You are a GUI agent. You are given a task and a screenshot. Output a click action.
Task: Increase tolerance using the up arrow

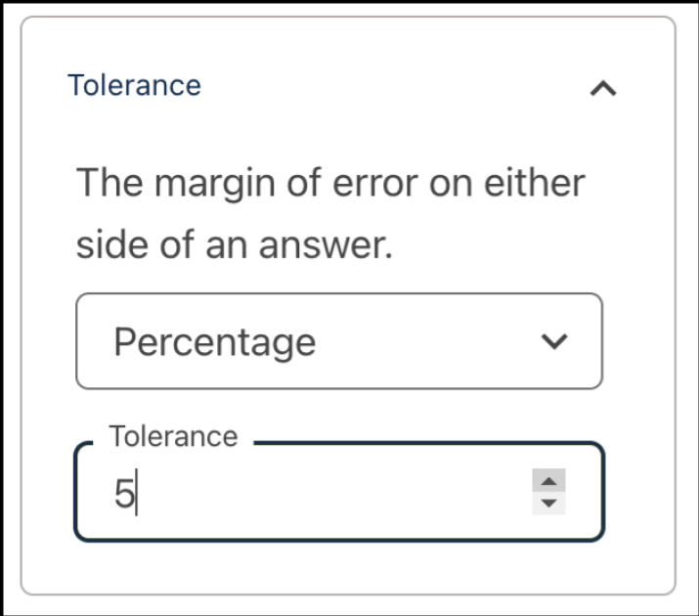(x=548, y=482)
